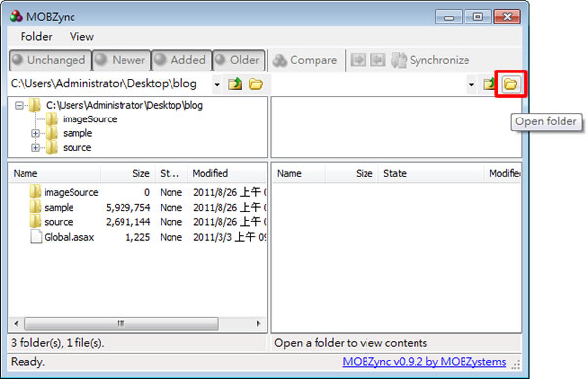Click scroll left arrow of file list
The height and width of the screenshot is (379, 588).
(x=16, y=323)
